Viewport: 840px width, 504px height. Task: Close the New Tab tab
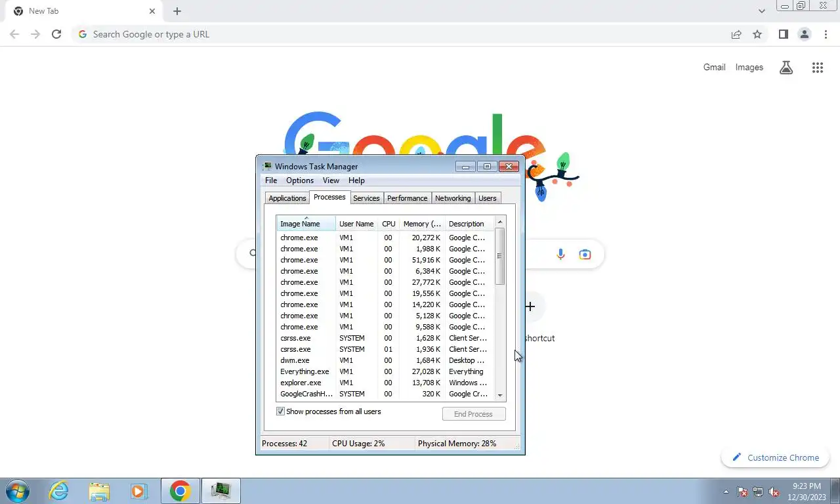pyautogui.click(x=152, y=11)
